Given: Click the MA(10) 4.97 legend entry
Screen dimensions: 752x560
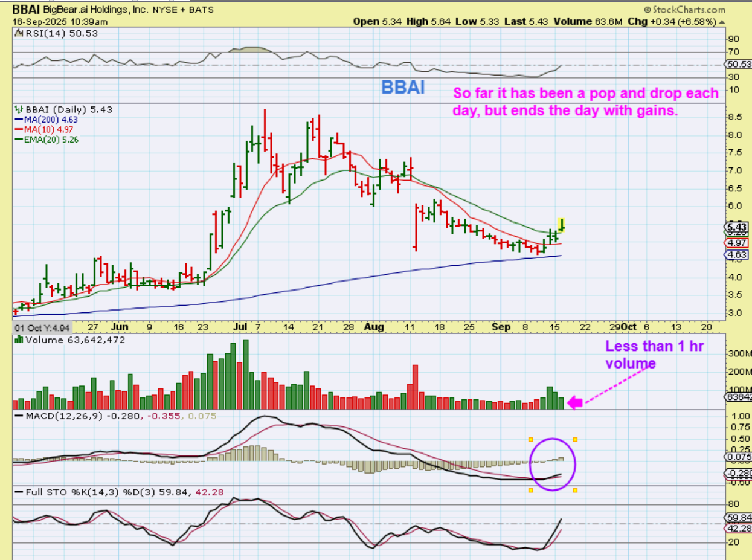Looking at the screenshot, I should (x=45, y=129).
